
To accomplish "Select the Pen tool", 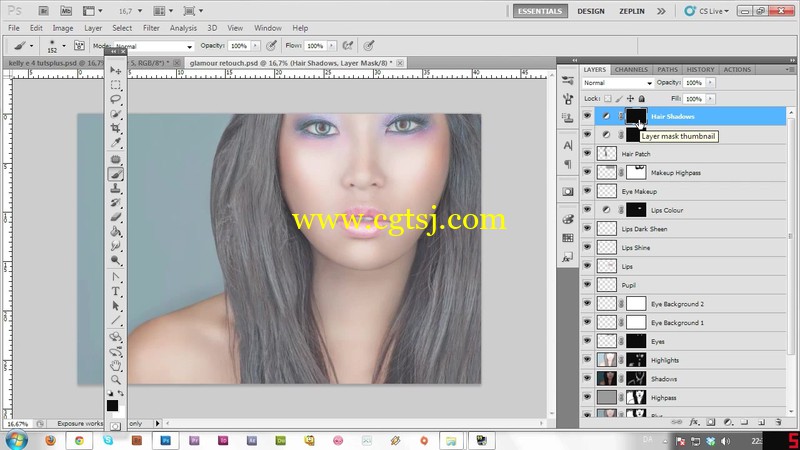I will pos(116,278).
